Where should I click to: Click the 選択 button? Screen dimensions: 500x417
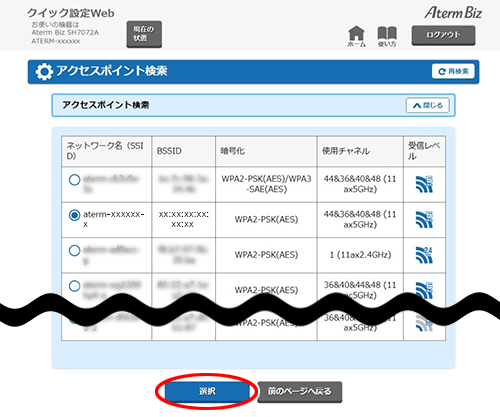(207, 391)
